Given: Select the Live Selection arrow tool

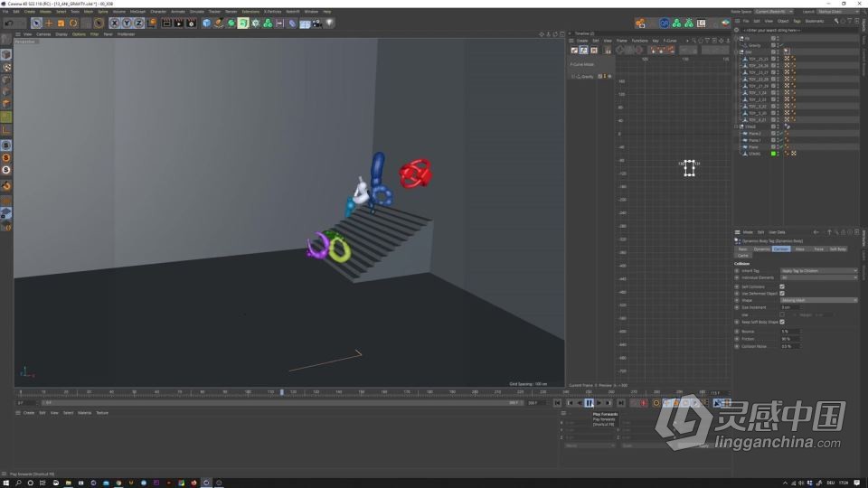Looking at the screenshot, I should click(x=36, y=23).
